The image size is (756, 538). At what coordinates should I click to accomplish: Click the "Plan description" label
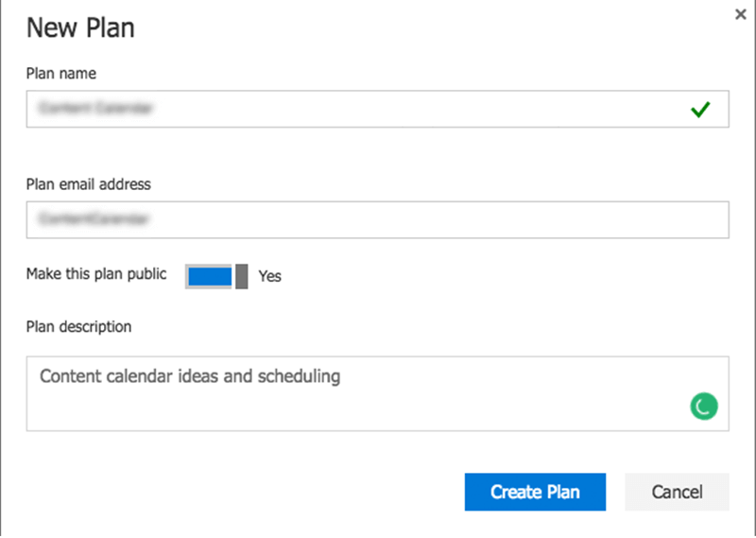click(79, 326)
